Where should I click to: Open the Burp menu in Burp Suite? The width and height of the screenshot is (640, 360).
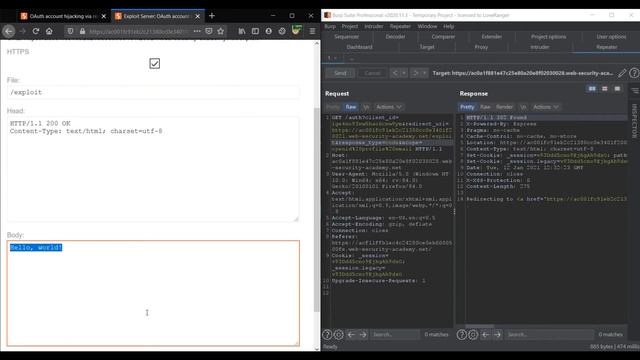[x=330, y=26]
